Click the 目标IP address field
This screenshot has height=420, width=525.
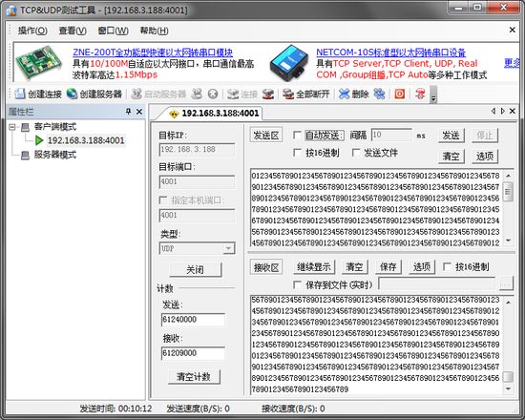point(197,149)
